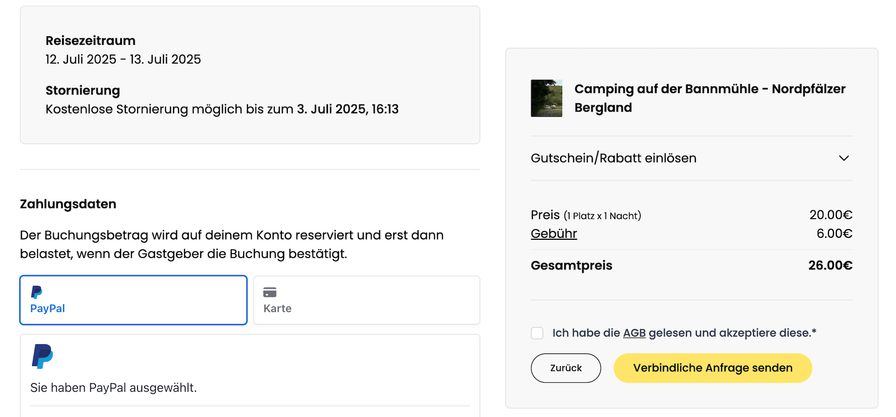This screenshot has width=896, height=417.
Task: Click the Bannmühle campsite thumbnail image
Action: tap(546, 98)
